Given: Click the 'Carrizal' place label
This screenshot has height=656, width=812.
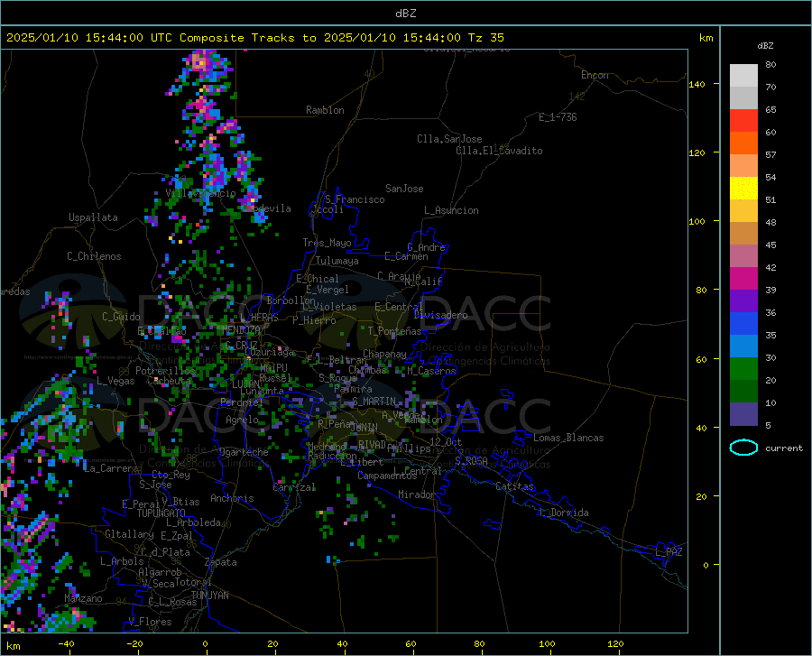Looking at the screenshot, I should [x=294, y=487].
